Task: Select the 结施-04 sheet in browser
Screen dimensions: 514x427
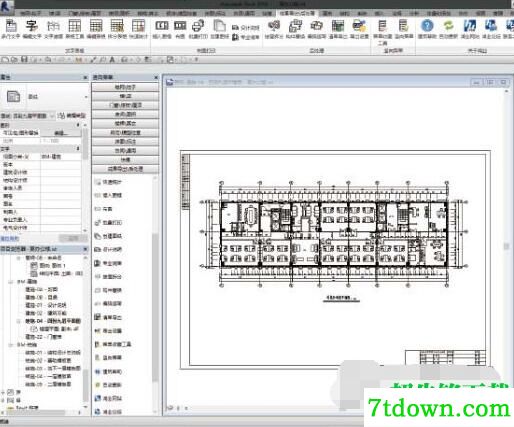Action: click(x=49, y=376)
